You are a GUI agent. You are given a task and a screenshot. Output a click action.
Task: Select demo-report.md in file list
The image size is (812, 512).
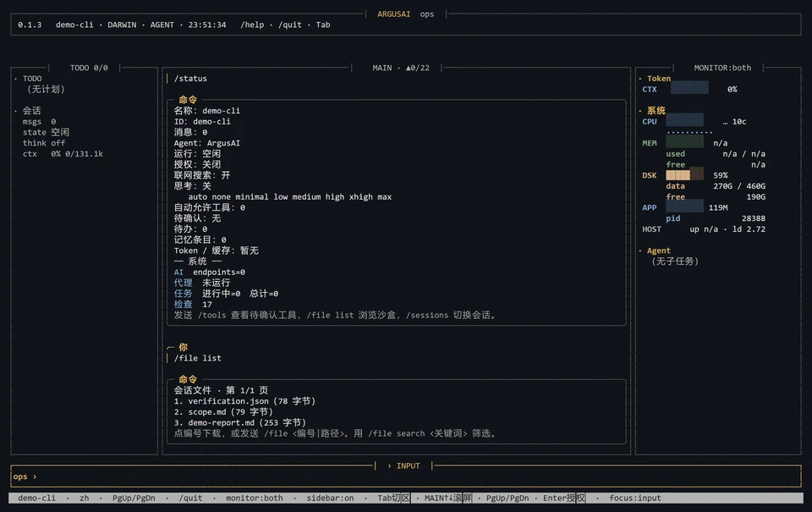click(x=239, y=423)
